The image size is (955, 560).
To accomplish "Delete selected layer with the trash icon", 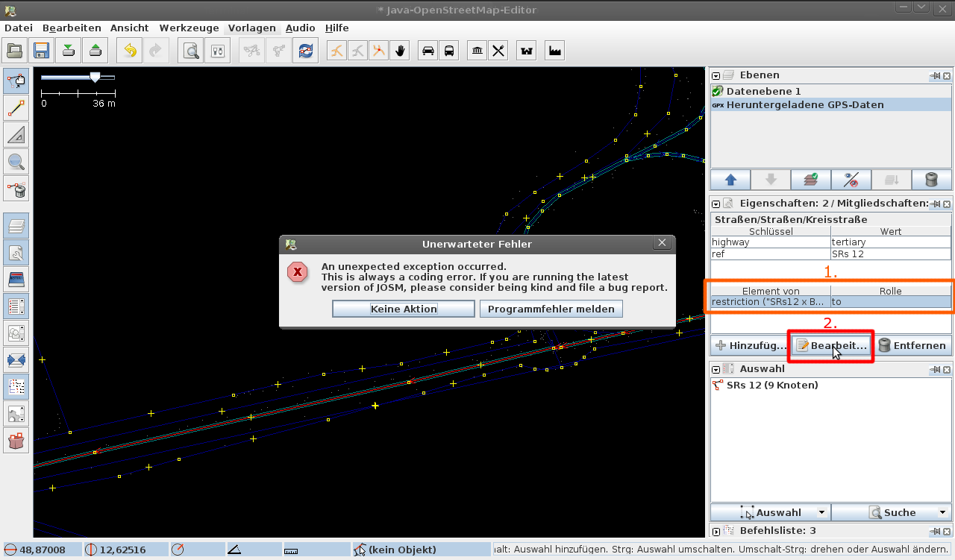I will (931, 180).
